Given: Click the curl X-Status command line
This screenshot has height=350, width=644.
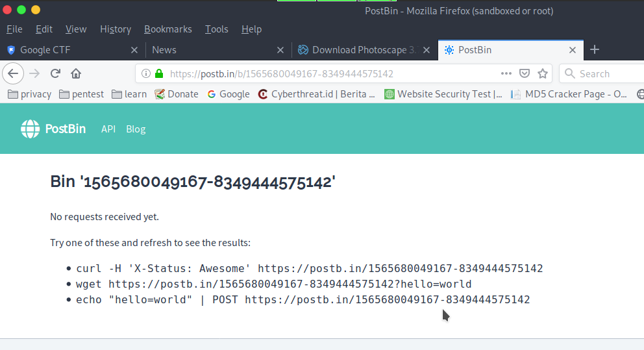Looking at the screenshot, I should [x=309, y=269].
